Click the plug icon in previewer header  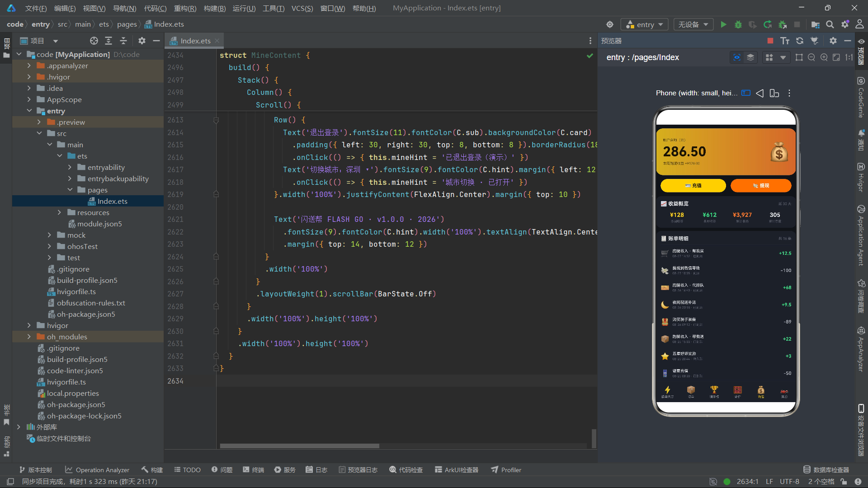814,41
